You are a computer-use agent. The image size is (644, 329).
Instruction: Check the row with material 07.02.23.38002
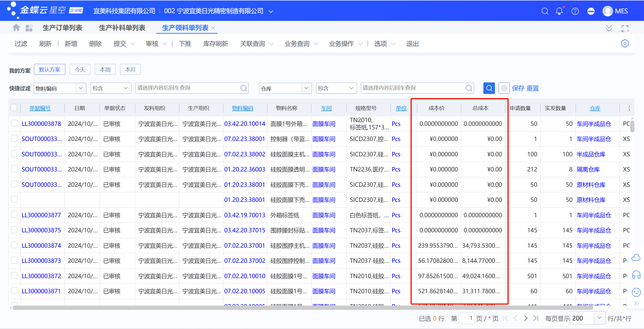[x=14, y=154]
